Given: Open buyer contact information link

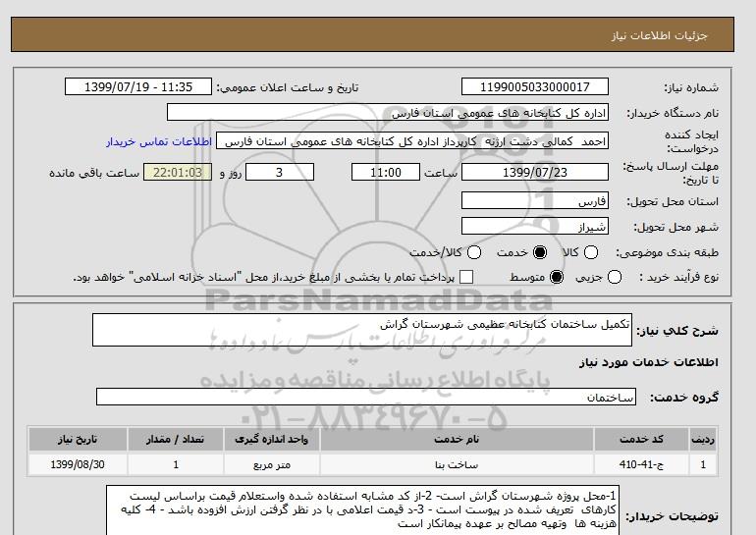Looking at the screenshot, I should (x=159, y=141).
